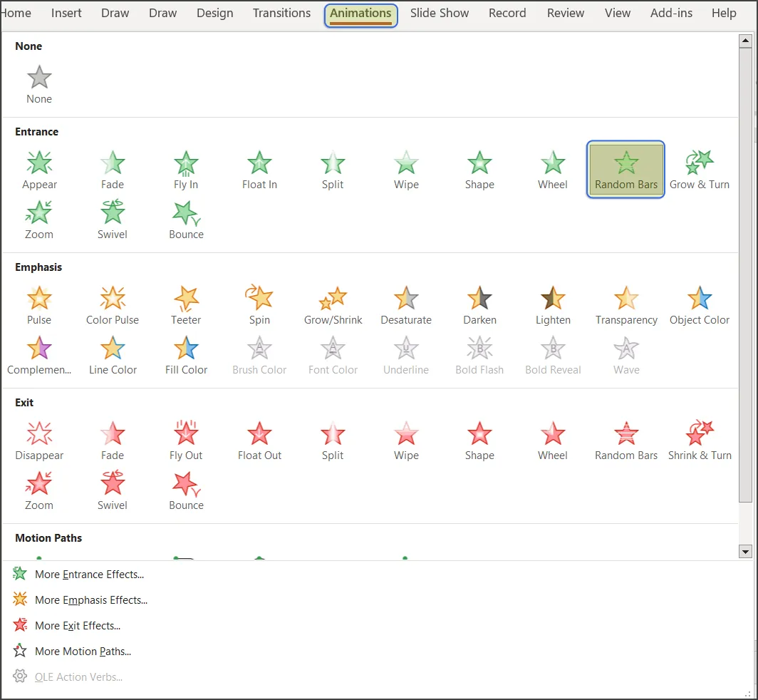This screenshot has height=700, width=758.
Task: Select the highlighted Random Bars entrance effect
Action: (x=626, y=170)
